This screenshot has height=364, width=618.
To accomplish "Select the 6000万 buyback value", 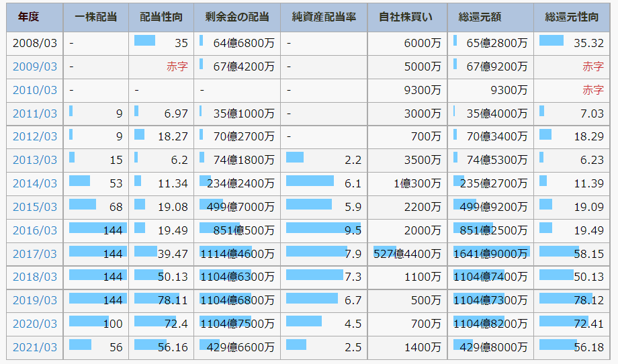I will 422,44.
